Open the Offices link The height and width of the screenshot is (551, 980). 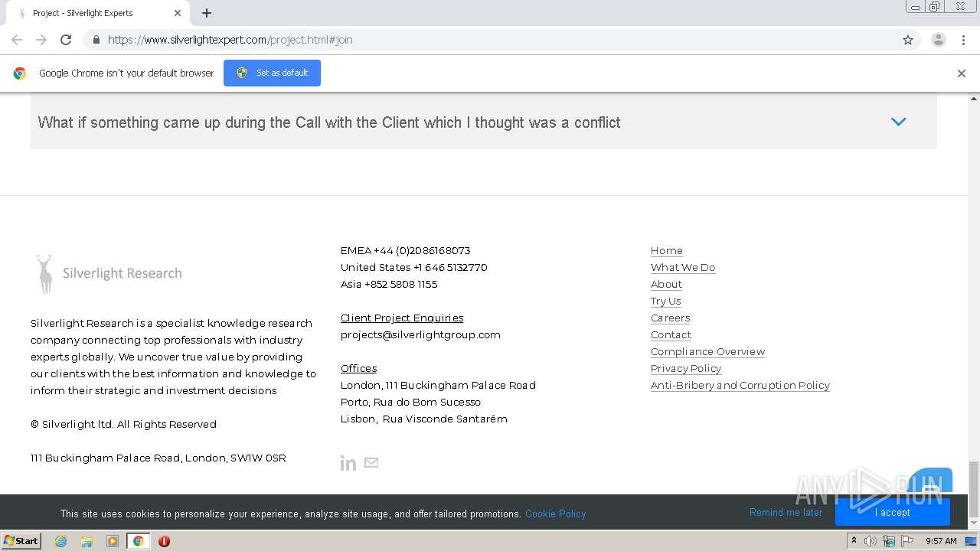pos(358,368)
